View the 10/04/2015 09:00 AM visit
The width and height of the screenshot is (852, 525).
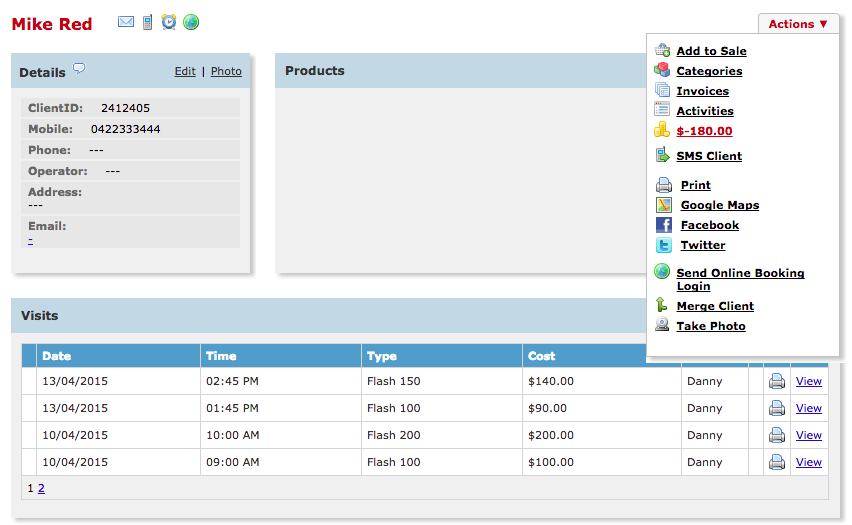pos(809,462)
